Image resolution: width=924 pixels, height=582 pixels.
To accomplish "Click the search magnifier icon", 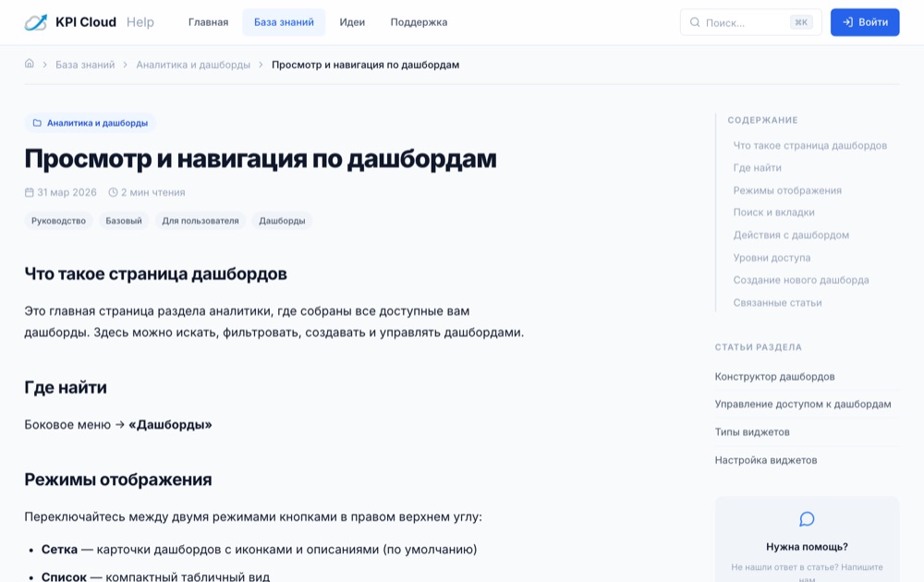I will pyautogui.click(x=695, y=22).
